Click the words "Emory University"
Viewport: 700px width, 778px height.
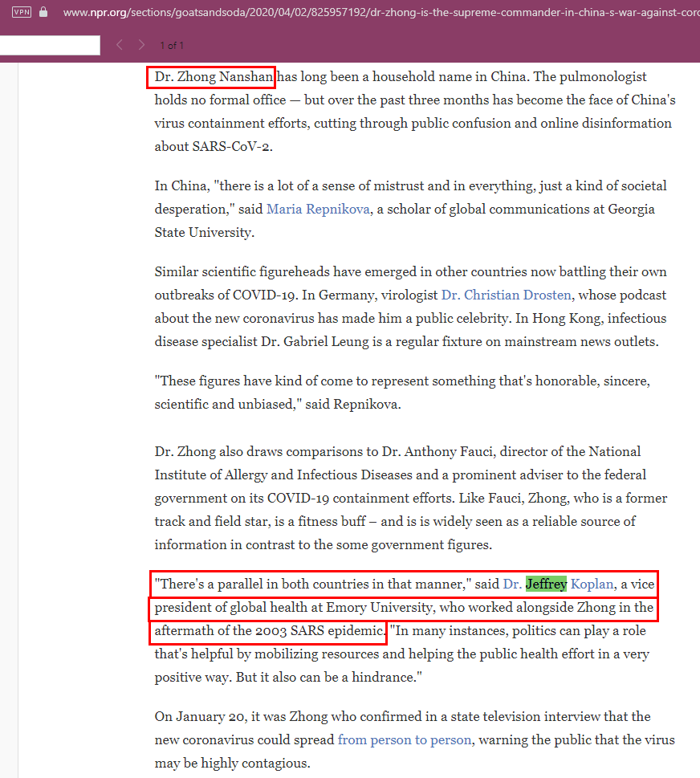tap(379, 608)
